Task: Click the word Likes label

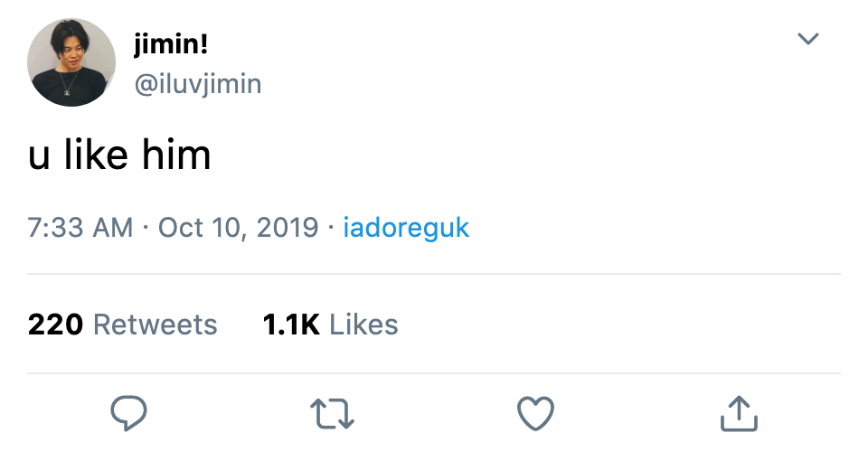Action: tap(363, 325)
